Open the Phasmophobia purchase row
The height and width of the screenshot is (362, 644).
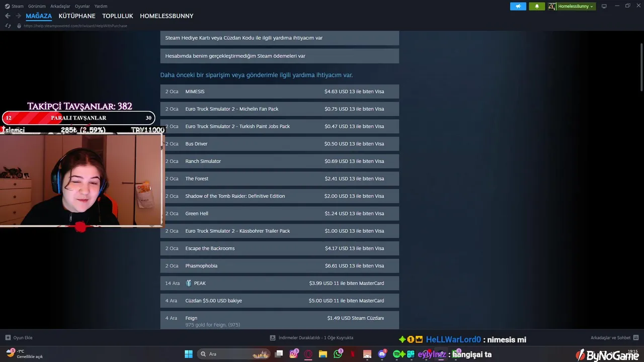point(280,265)
